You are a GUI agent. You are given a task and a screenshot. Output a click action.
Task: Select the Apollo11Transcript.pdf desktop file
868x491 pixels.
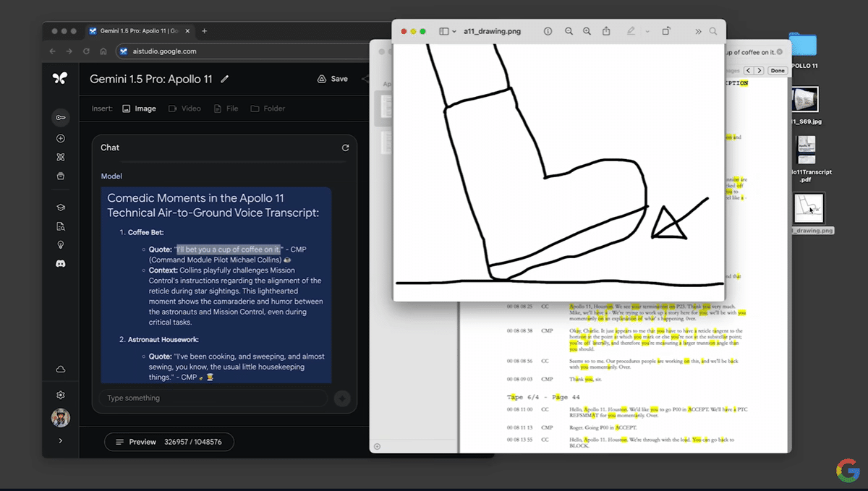point(807,158)
